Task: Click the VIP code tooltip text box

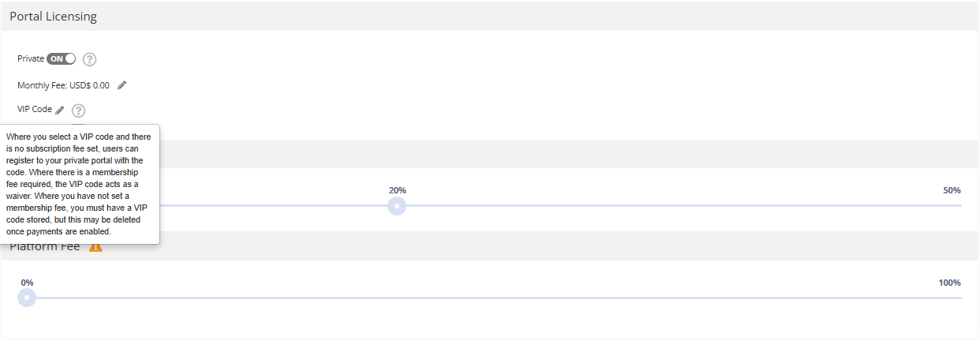Action: click(x=80, y=185)
